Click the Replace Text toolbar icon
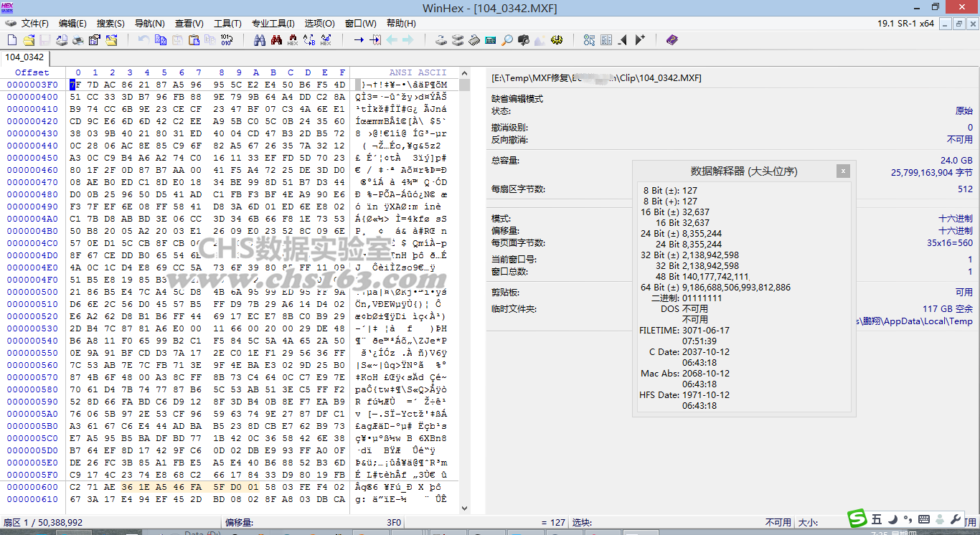Image resolution: width=980 pixels, height=535 pixels. click(308, 40)
